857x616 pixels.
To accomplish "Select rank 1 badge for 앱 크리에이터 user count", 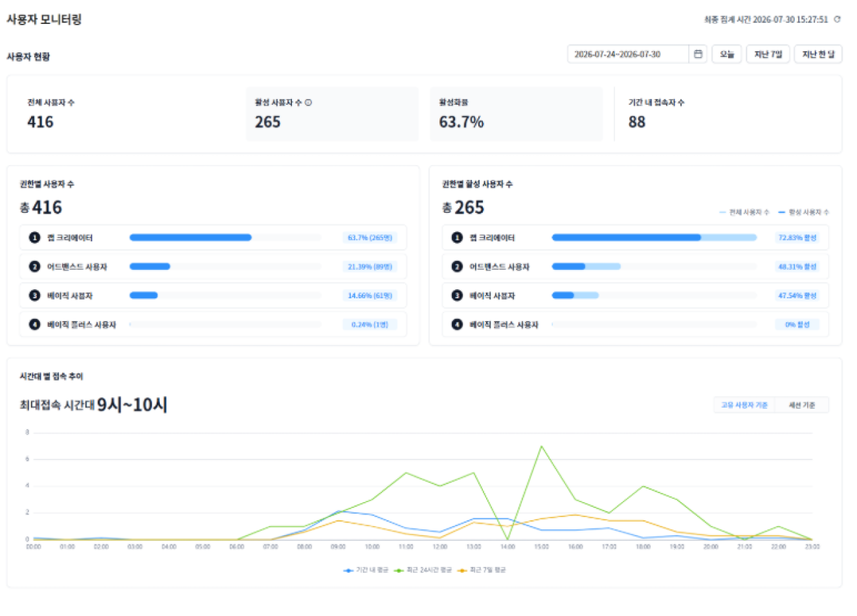I will tap(34, 237).
